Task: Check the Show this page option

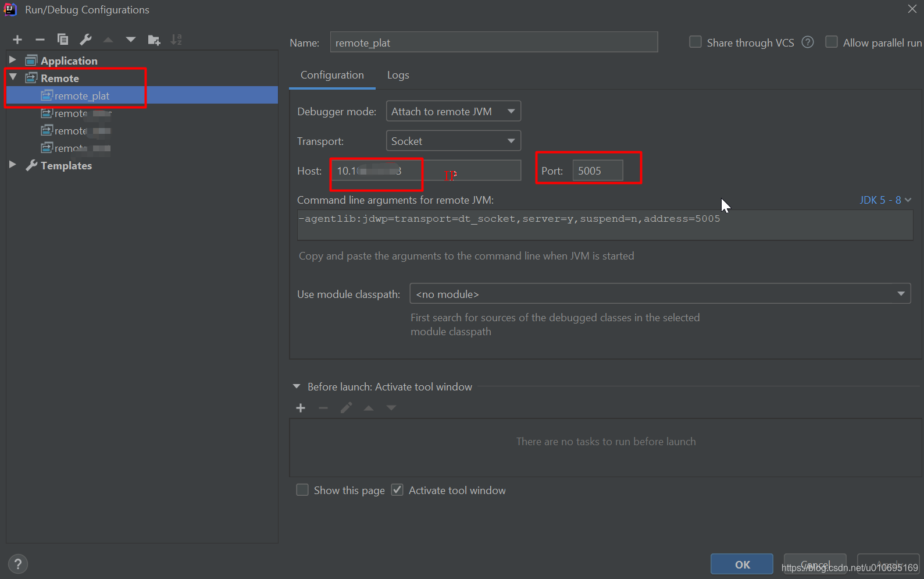Action: coord(302,490)
